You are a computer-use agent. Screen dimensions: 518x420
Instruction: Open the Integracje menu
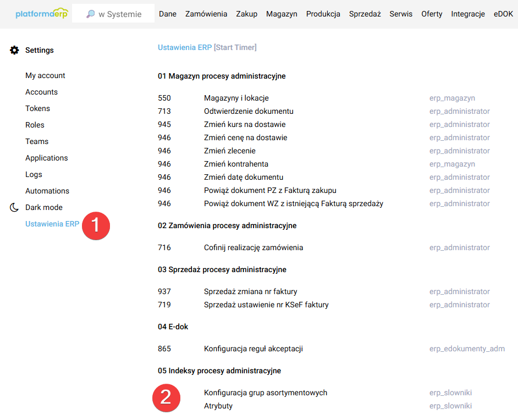click(468, 14)
